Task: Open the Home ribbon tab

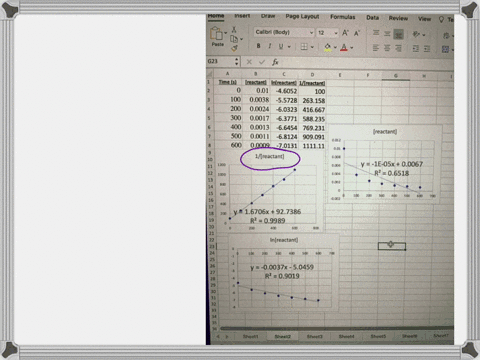Action: tap(216, 16)
